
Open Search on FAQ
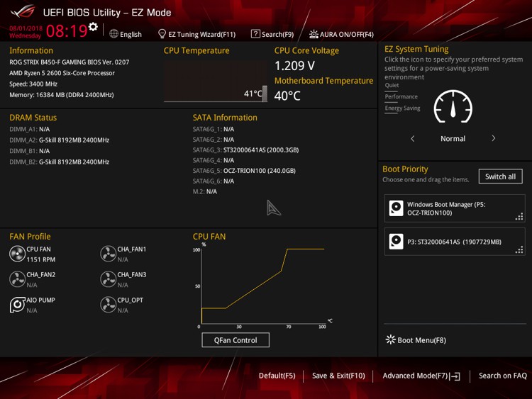pyautogui.click(x=503, y=376)
